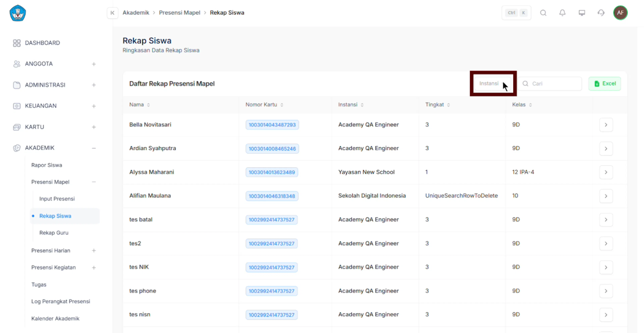Click the Daftar Rekap Presensi Mapel heading
The width and height of the screenshot is (644, 333).
pyautogui.click(x=172, y=84)
